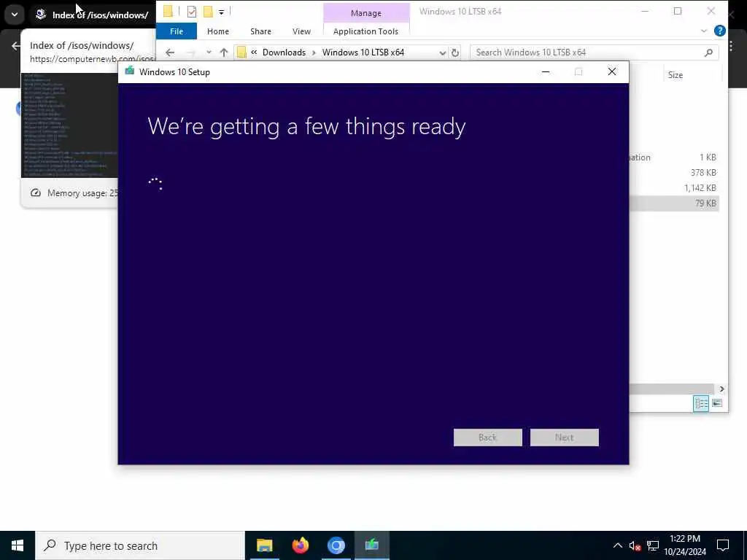This screenshot has width=747, height=560.
Task: Click the Properties quick access checkmark icon
Action: point(192,12)
